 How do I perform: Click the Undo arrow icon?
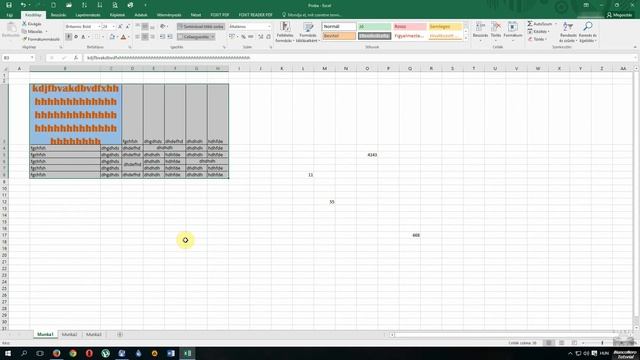23,5
